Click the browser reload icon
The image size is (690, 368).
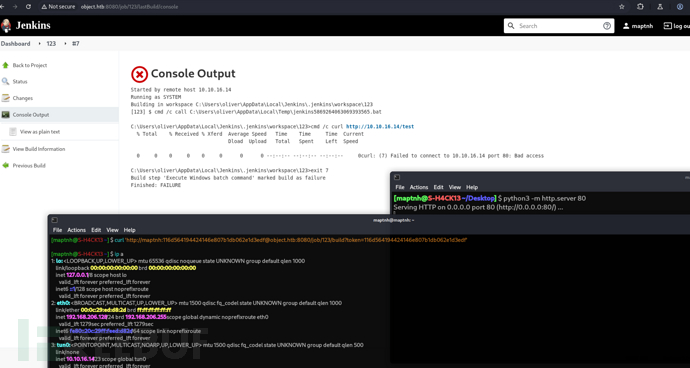pyautogui.click(x=29, y=7)
